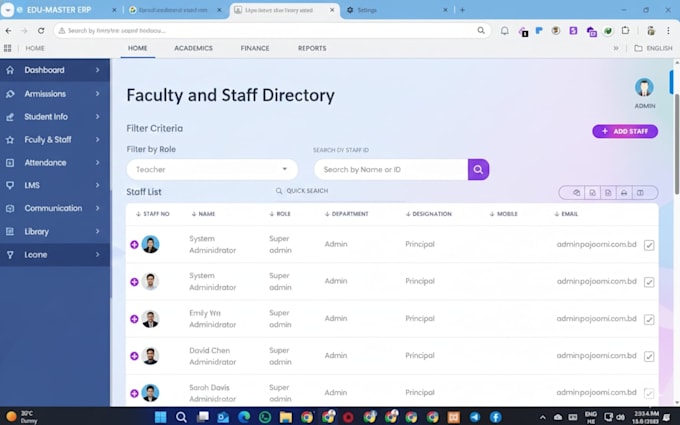Sort by the DESIGNATION column header
This screenshot has width=680, height=425.
click(428, 214)
